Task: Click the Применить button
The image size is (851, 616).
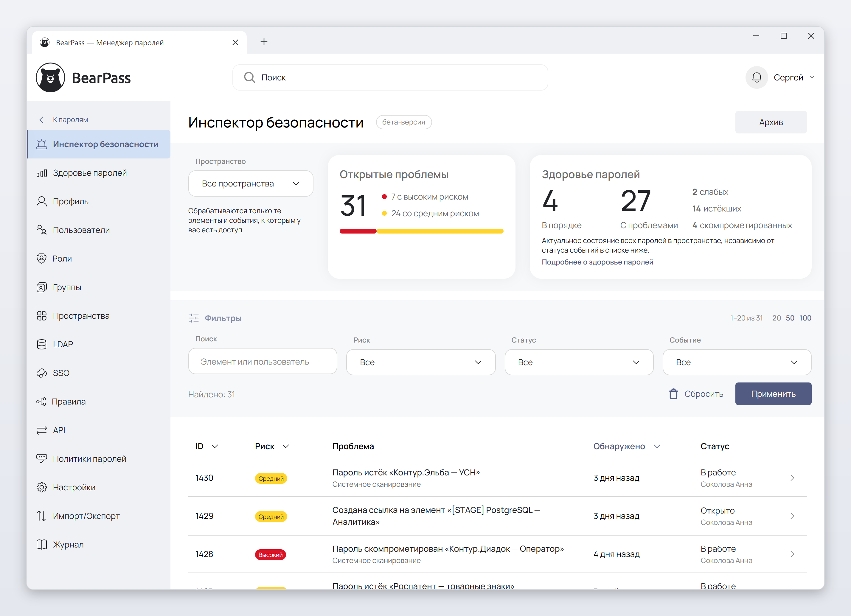Action: [773, 393]
